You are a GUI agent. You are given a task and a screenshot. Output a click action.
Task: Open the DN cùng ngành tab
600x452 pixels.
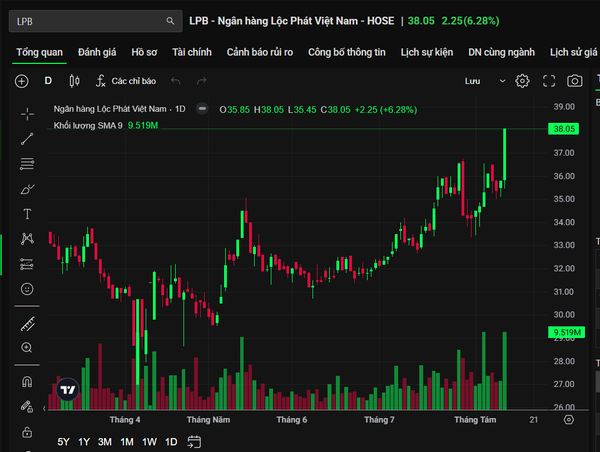[501, 52]
